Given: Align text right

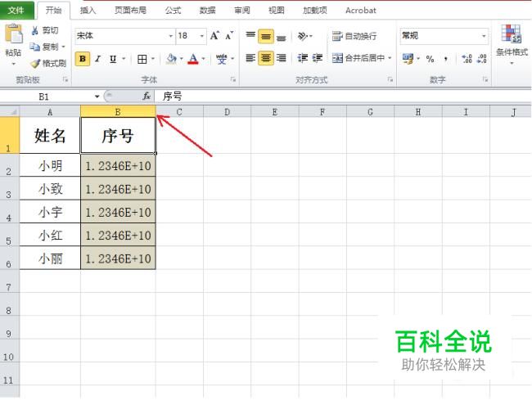Looking at the screenshot, I should pyautogui.click(x=281, y=58).
